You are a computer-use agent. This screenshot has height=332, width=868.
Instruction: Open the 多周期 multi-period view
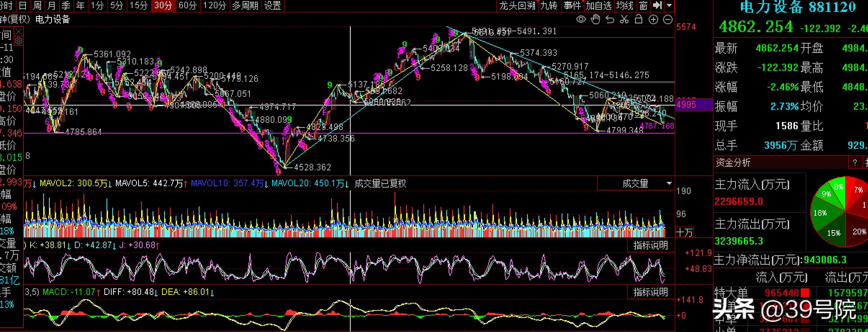click(x=245, y=5)
